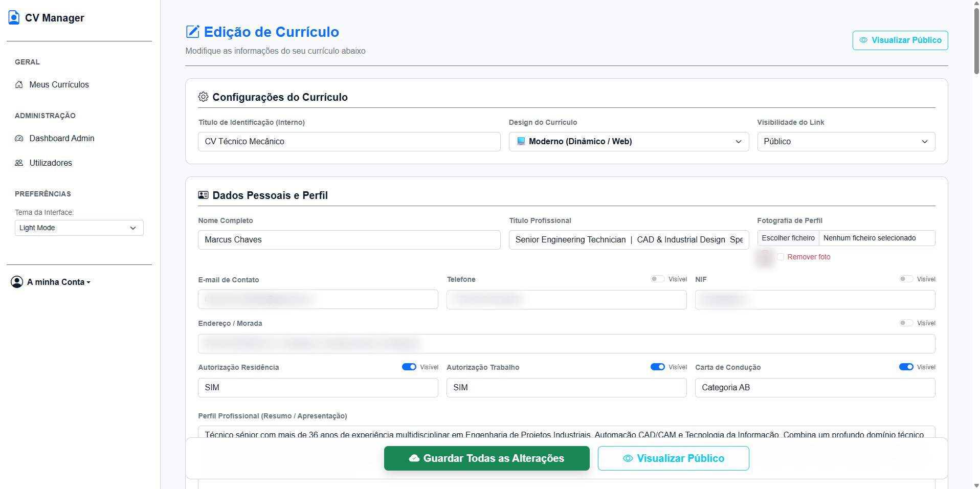980x489 pixels.
Task: Click the Autorização Residência SIM field
Action: tap(318, 388)
